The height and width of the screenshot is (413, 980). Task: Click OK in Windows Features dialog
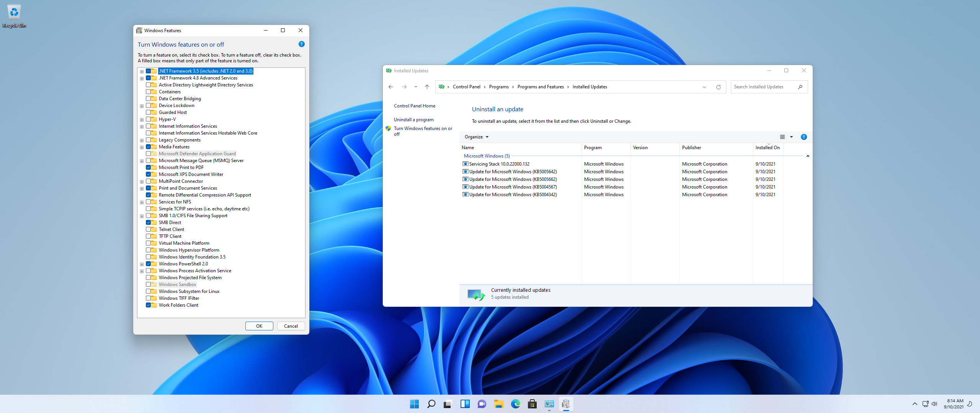point(259,326)
